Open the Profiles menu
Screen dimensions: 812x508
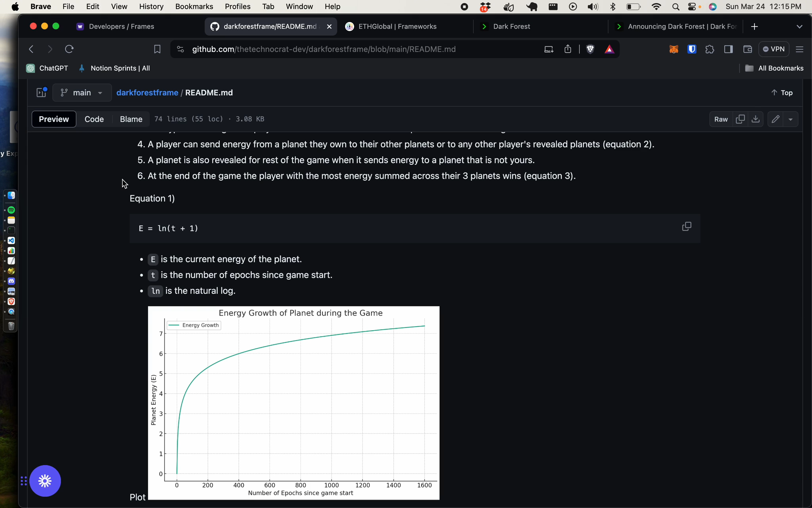(x=237, y=6)
